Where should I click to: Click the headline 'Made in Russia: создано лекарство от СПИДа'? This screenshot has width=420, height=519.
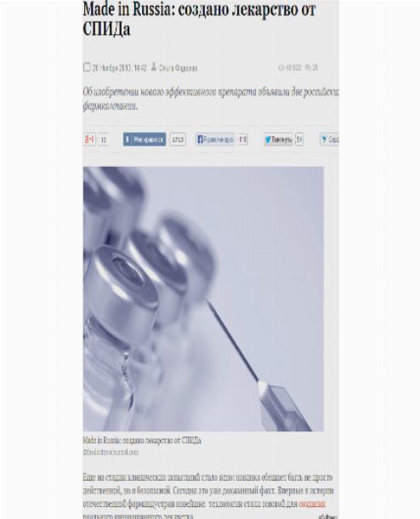tap(199, 19)
